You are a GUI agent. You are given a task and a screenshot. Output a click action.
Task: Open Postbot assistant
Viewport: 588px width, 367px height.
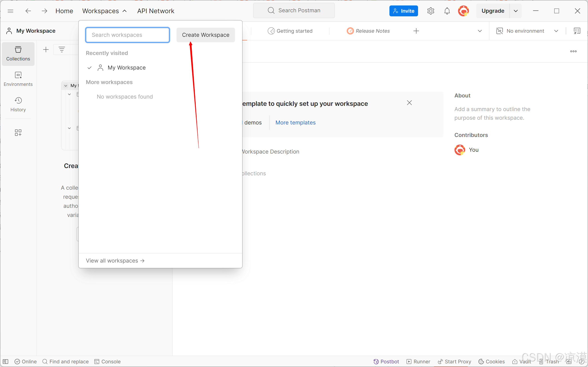pyautogui.click(x=386, y=361)
